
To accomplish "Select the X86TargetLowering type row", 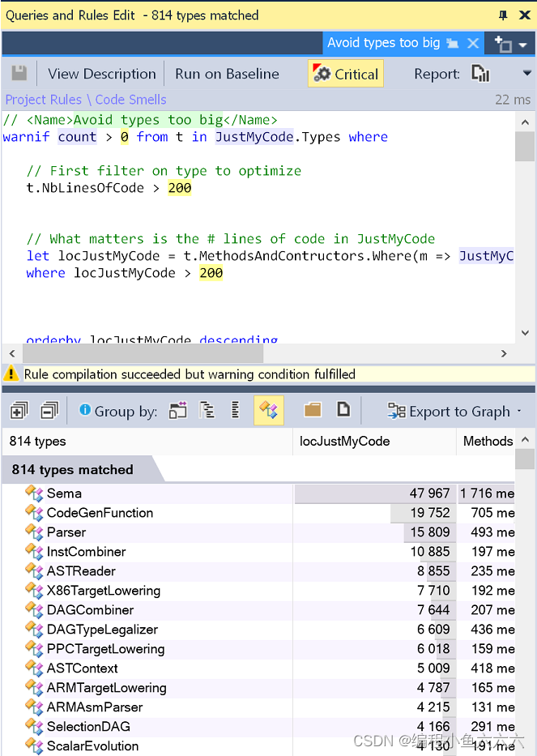I will pos(258,591).
